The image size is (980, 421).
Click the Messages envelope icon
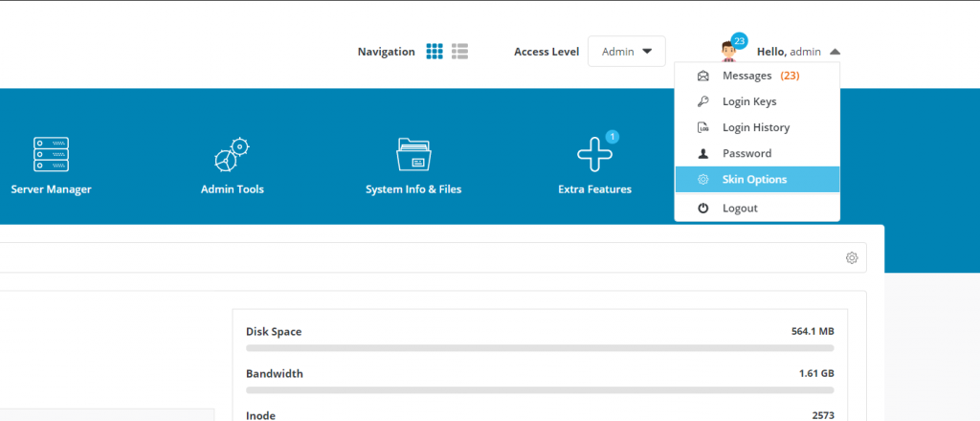[x=703, y=77]
